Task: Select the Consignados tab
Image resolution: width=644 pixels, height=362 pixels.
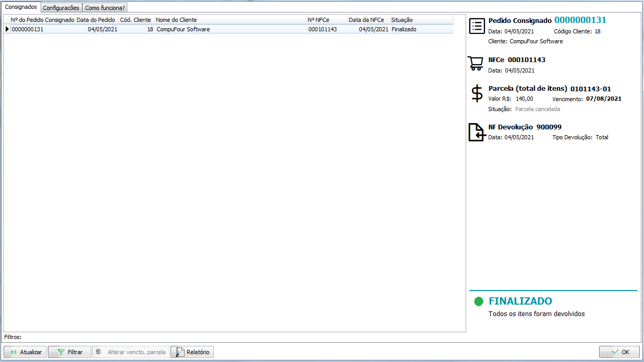Action: click(21, 7)
